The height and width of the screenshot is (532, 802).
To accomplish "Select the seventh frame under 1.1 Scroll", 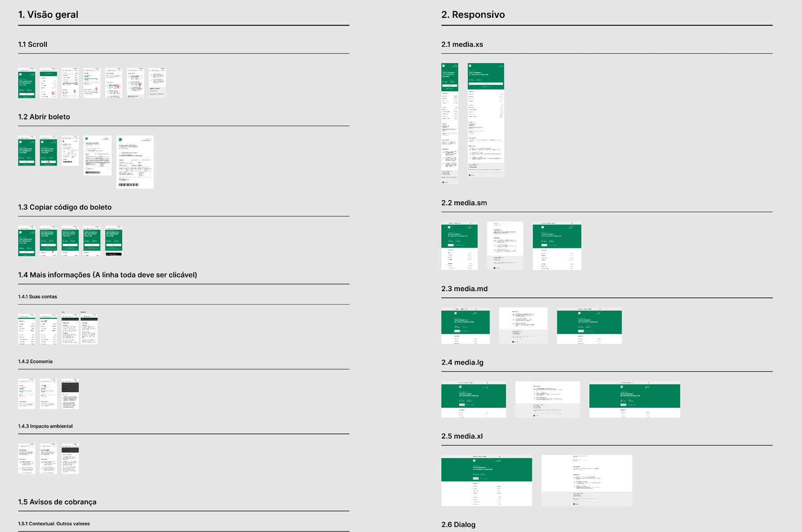I will pos(157,83).
